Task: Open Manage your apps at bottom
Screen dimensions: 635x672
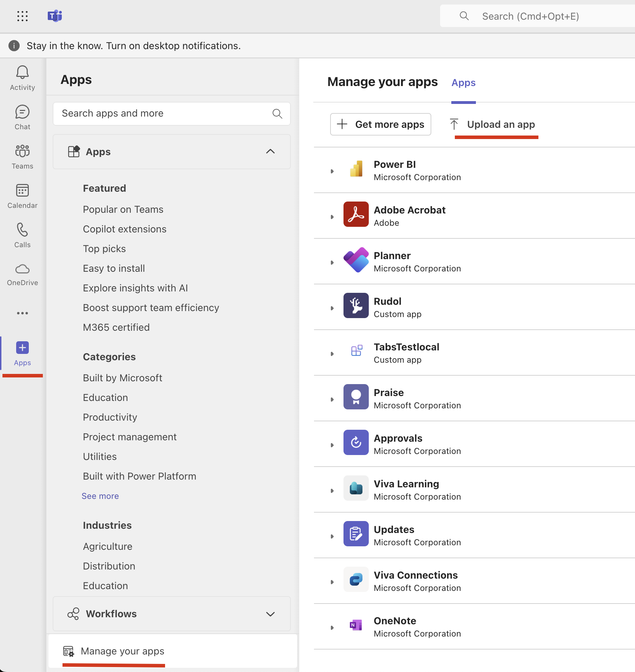Action: [173, 651]
